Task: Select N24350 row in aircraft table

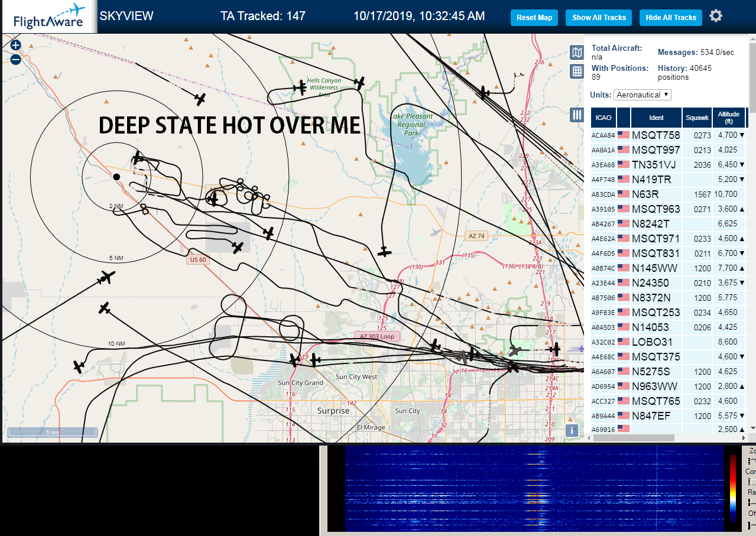Action: (x=669, y=282)
